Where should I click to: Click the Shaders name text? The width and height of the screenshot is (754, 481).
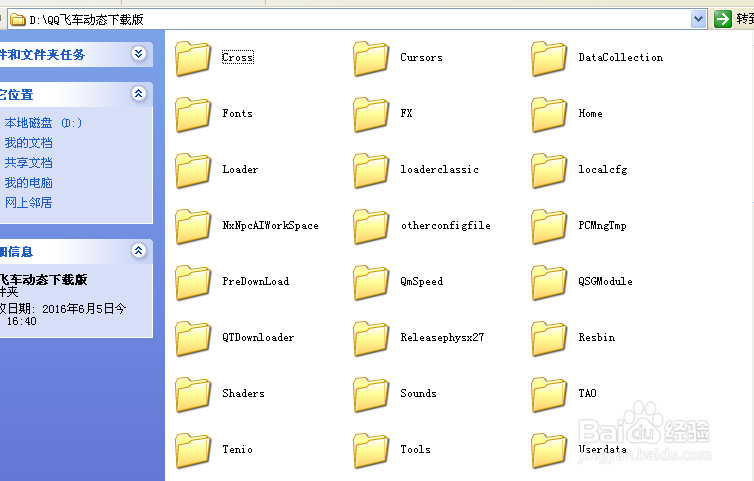243,393
